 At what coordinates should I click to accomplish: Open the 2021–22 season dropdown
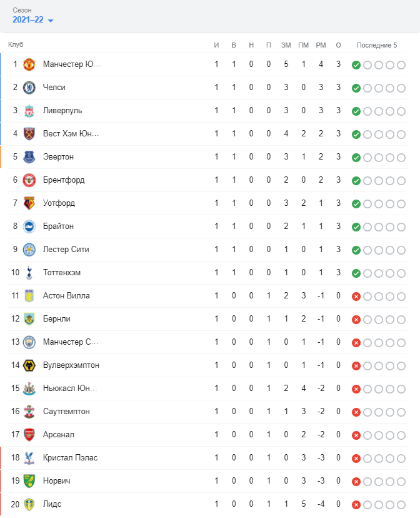coord(33,20)
